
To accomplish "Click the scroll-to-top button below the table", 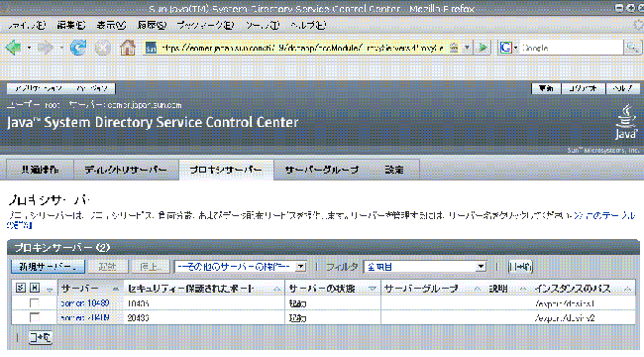I will (x=41, y=338).
